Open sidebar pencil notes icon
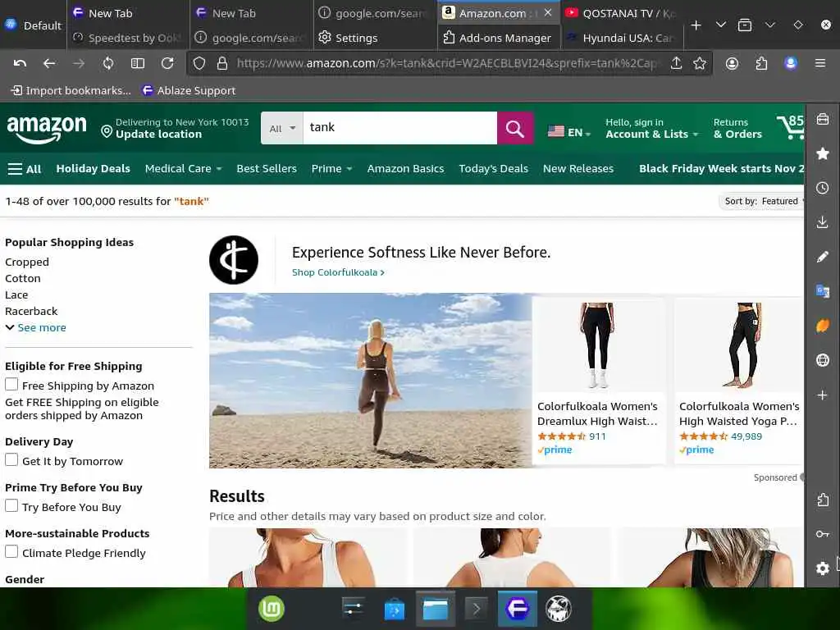This screenshot has height=630, width=840. point(822,257)
